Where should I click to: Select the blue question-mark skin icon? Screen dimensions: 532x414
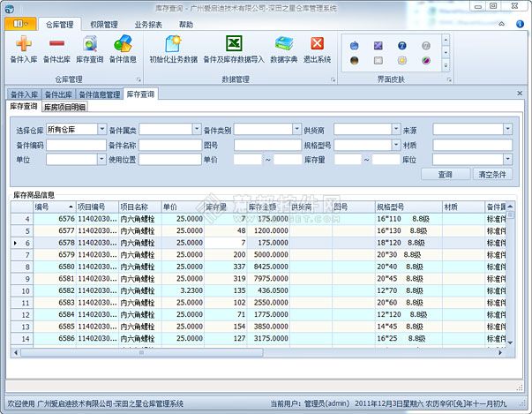click(402, 45)
